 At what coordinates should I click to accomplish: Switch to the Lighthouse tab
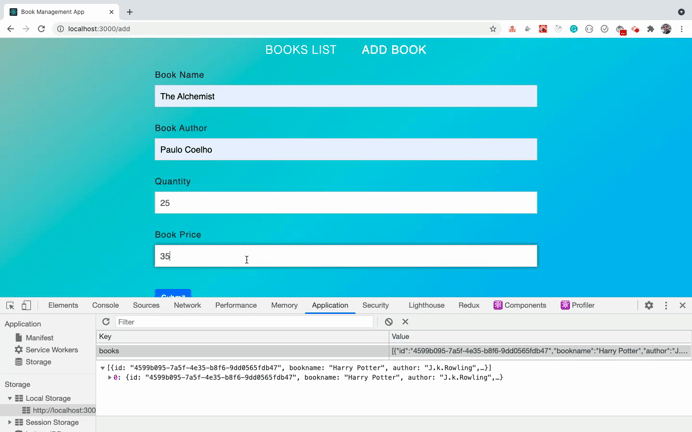(x=426, y=305)
